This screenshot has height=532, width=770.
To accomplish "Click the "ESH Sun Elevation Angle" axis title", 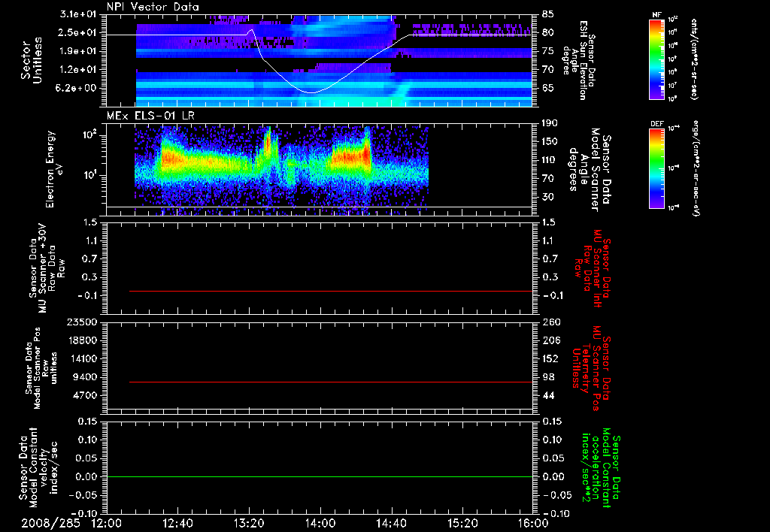I will pyautogui.click(x=578, y=60).
